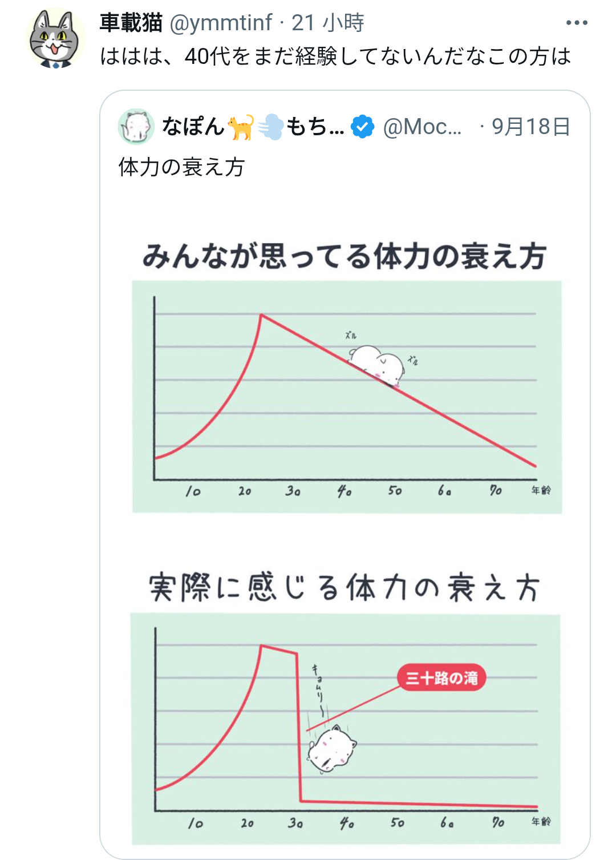616x860 pixels.
Task: Open the なぽん quoted author name
Action: point(193,126)
